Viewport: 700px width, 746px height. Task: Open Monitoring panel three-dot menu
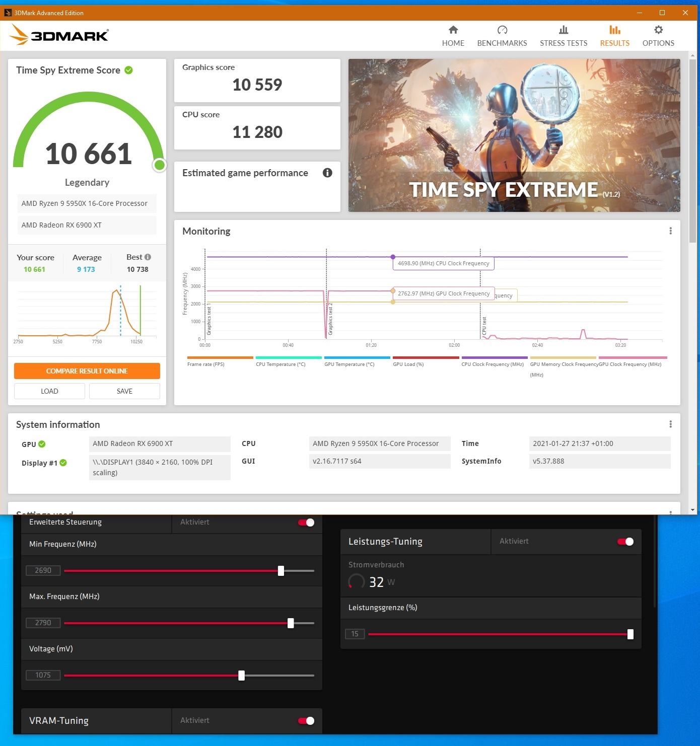click(x=670, y=231)
